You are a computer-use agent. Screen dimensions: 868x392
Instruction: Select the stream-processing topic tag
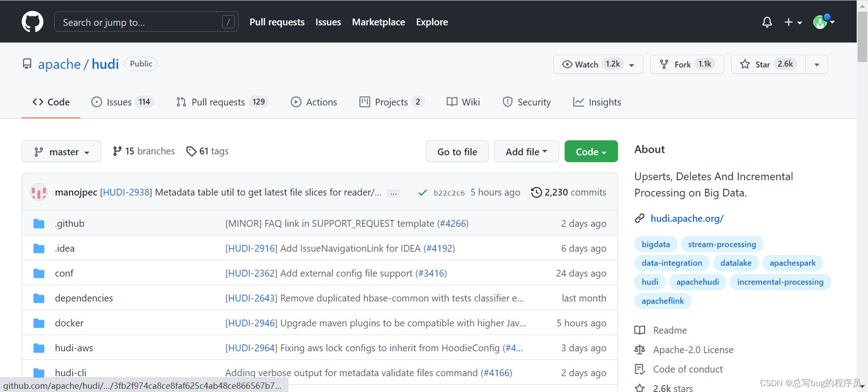point(722,244)
